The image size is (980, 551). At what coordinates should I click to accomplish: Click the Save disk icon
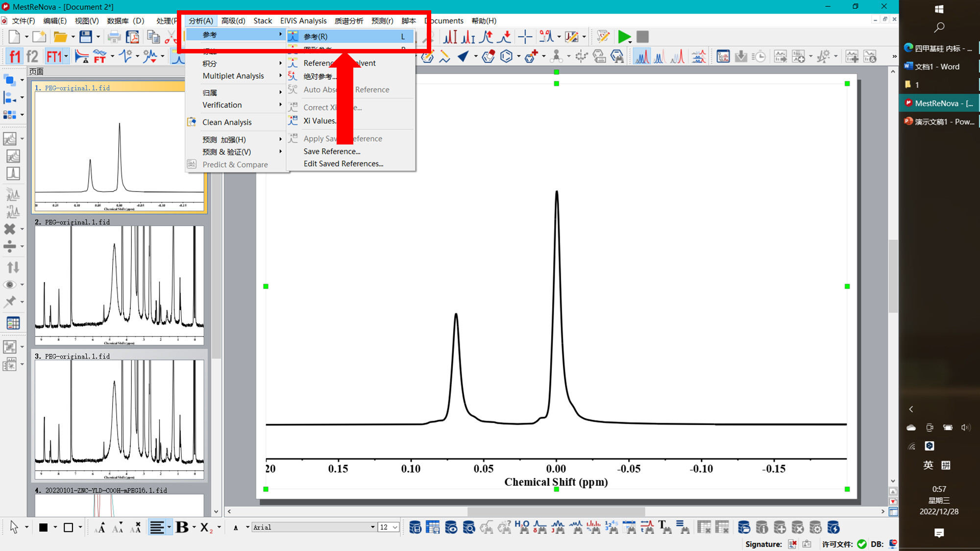point(86,37)
